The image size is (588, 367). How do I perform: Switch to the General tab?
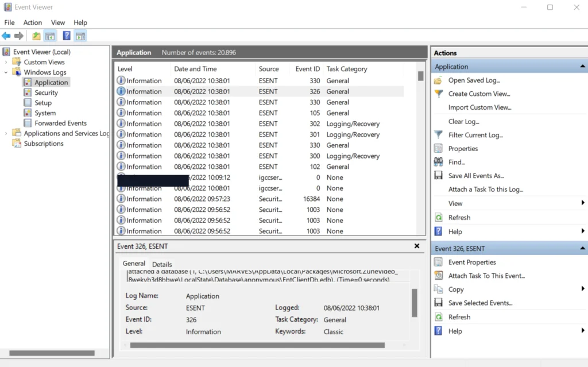pyautogui.click(x=134, y=264)
